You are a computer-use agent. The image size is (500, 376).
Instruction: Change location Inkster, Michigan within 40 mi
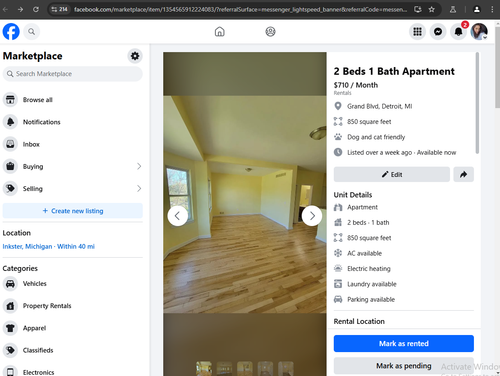point(49,246)
